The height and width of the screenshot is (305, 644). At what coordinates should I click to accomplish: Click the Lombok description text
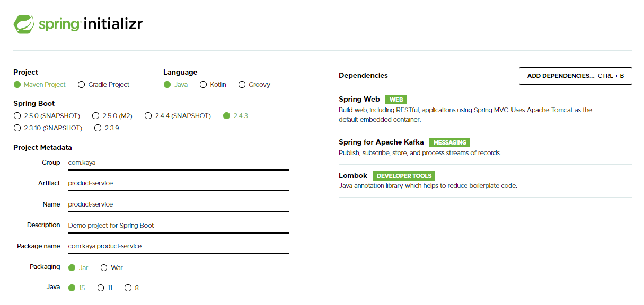[428, 186]
